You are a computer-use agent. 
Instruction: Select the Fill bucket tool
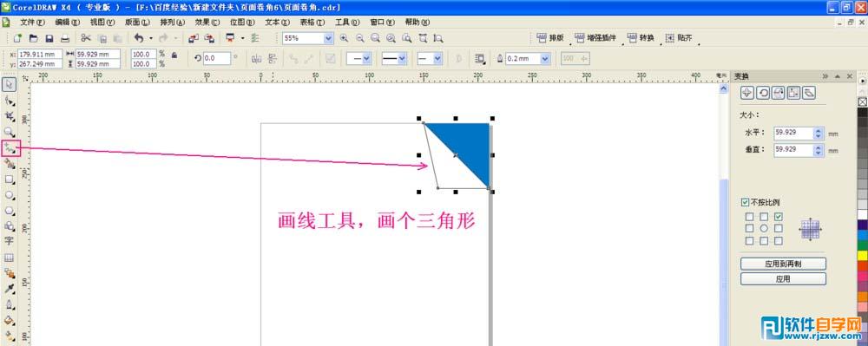coord(10,320)
